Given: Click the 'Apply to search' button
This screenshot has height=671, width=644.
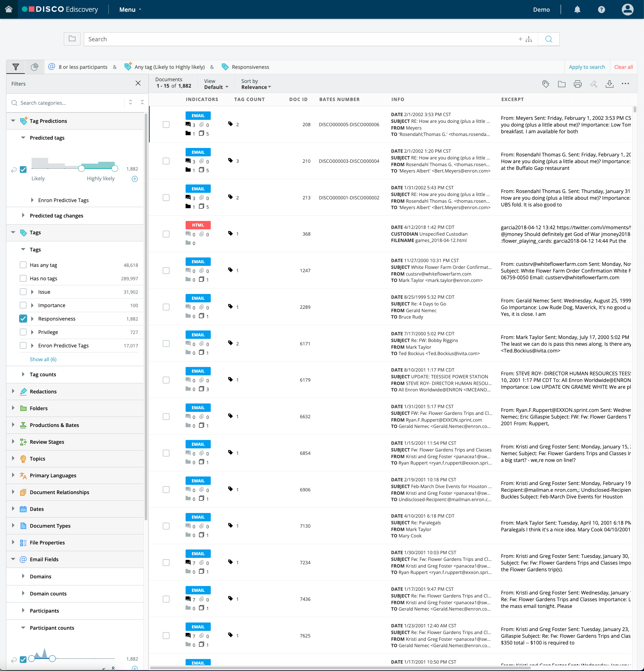Looking at the screenshot, I should click(587, 67).
